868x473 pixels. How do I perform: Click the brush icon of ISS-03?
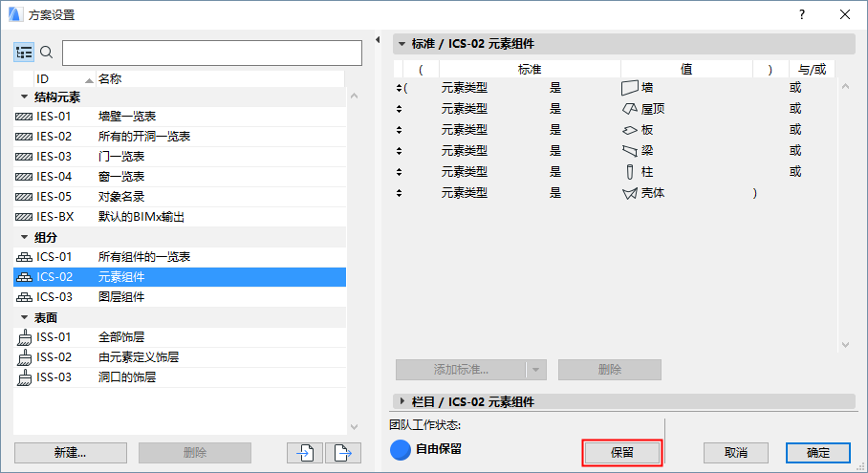[x=24, y=377]
